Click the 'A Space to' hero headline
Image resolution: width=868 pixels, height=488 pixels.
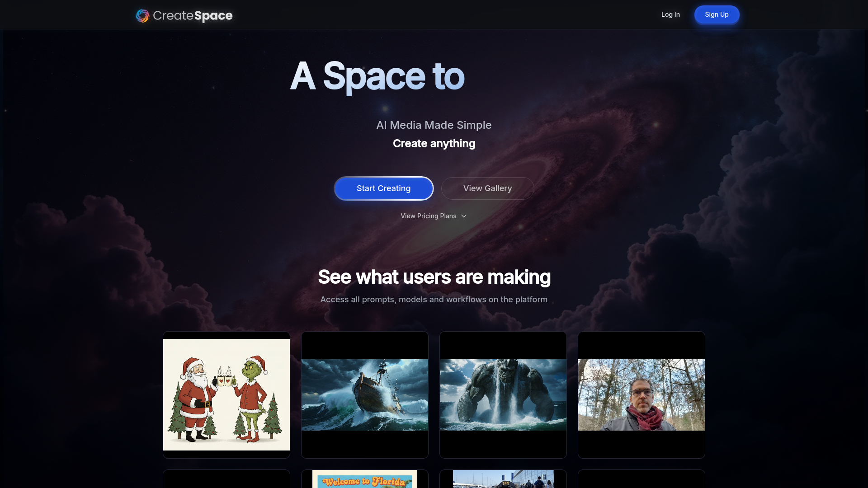pos(377,76)
